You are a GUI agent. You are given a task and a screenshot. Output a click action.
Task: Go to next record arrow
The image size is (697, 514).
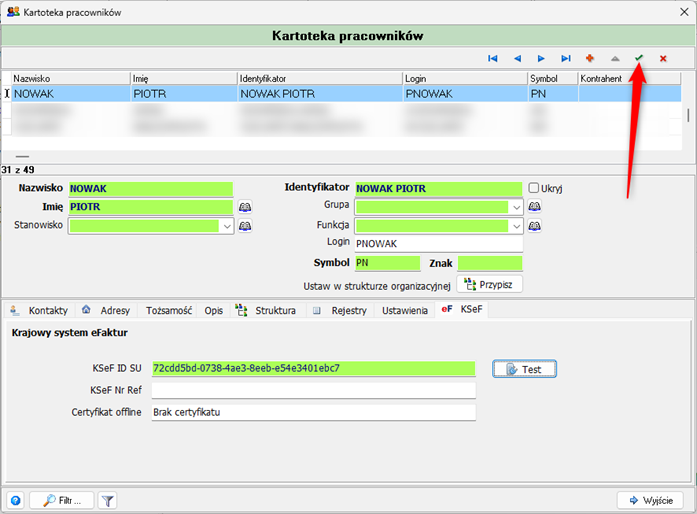(x=541, y=59)
